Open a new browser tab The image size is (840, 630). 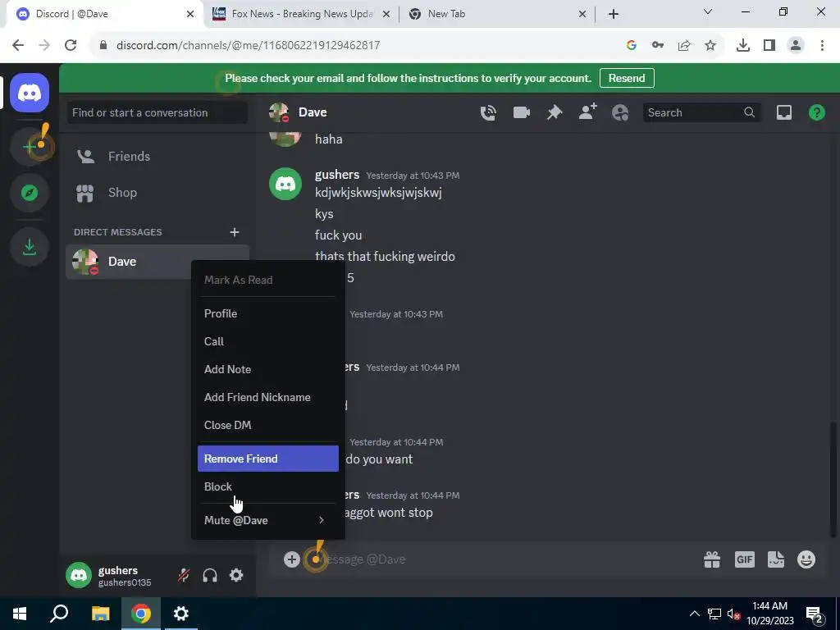coord(614,15)
